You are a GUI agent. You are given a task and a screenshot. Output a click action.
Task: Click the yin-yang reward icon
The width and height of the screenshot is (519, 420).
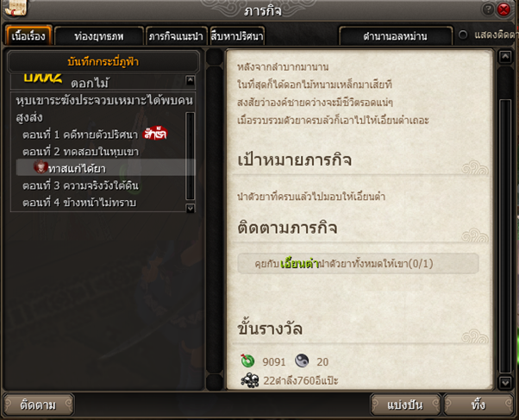pyautogui.click(x=302, y=360)
